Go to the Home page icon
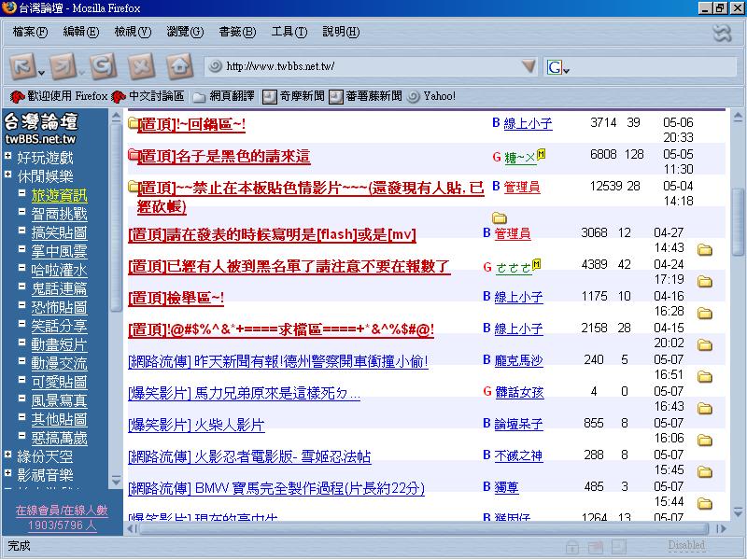Screen dimensions: 747x560 tap(179, 66)
